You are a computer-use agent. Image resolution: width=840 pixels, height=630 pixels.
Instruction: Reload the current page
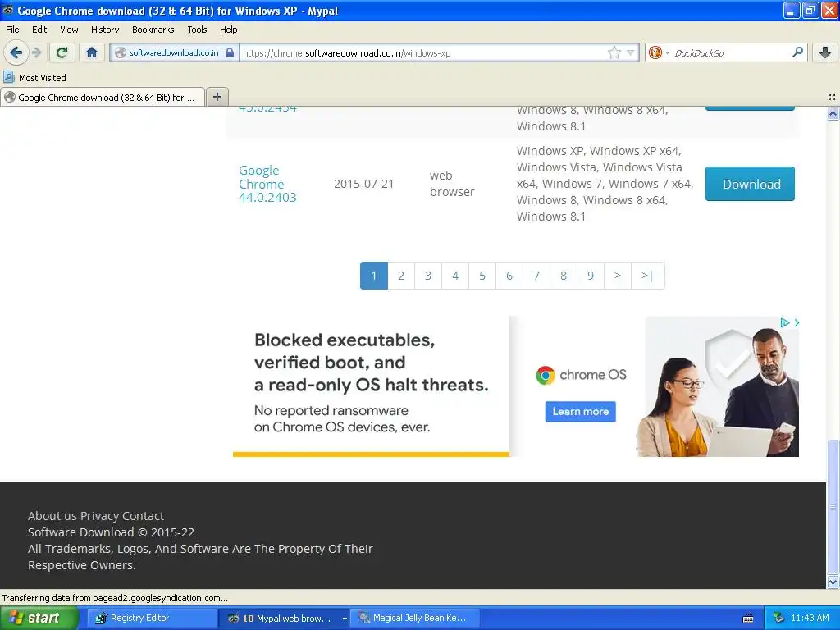coord(62,52)
